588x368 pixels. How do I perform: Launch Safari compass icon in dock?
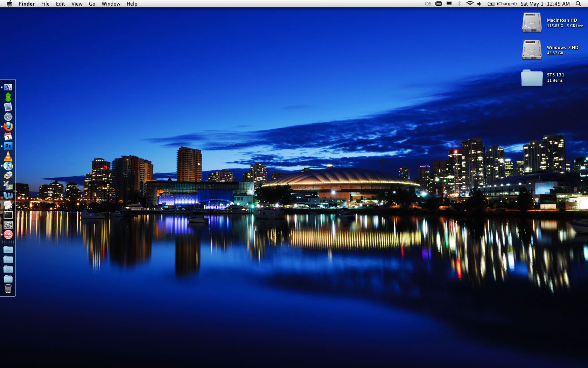8,117
